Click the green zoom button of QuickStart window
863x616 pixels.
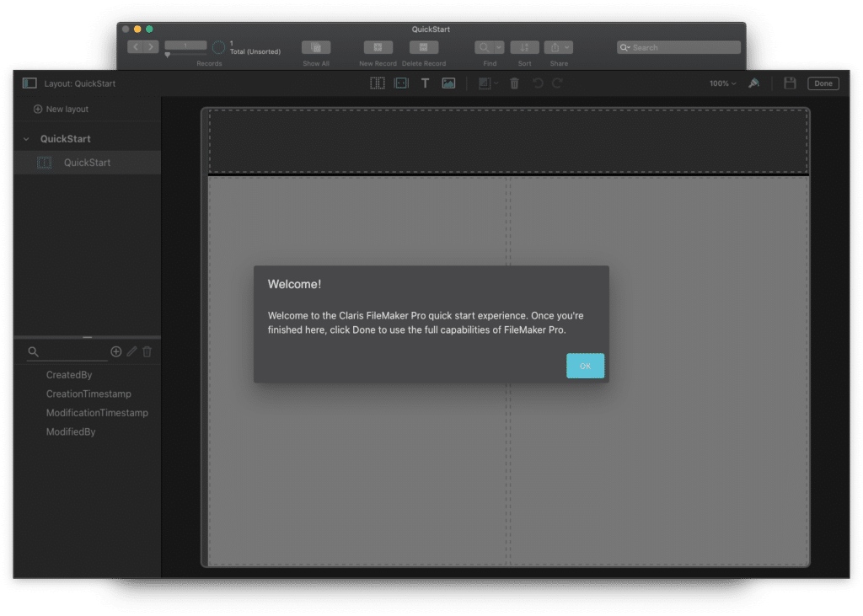tap(149, 29)
